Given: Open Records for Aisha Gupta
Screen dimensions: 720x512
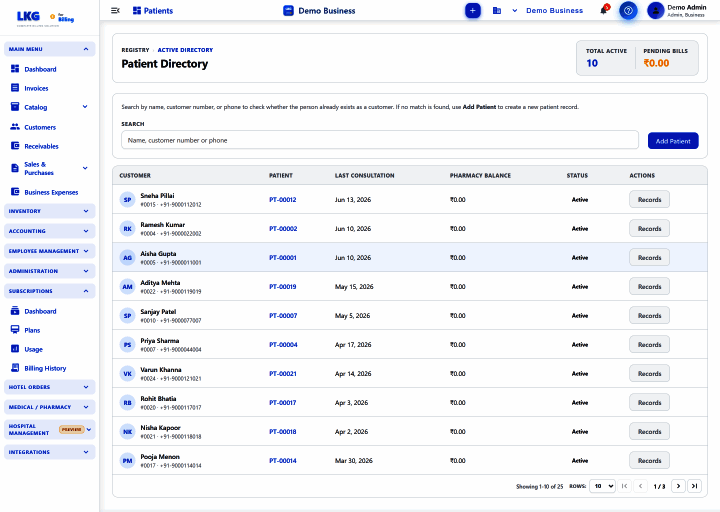Looking at the screenshot, I should click(649, 258).
